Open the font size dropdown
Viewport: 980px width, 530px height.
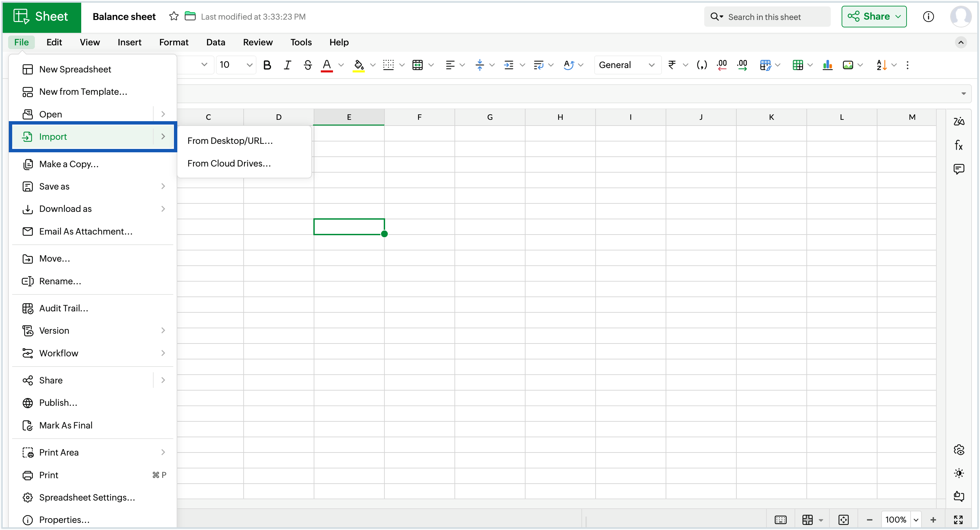pos(235,65)
